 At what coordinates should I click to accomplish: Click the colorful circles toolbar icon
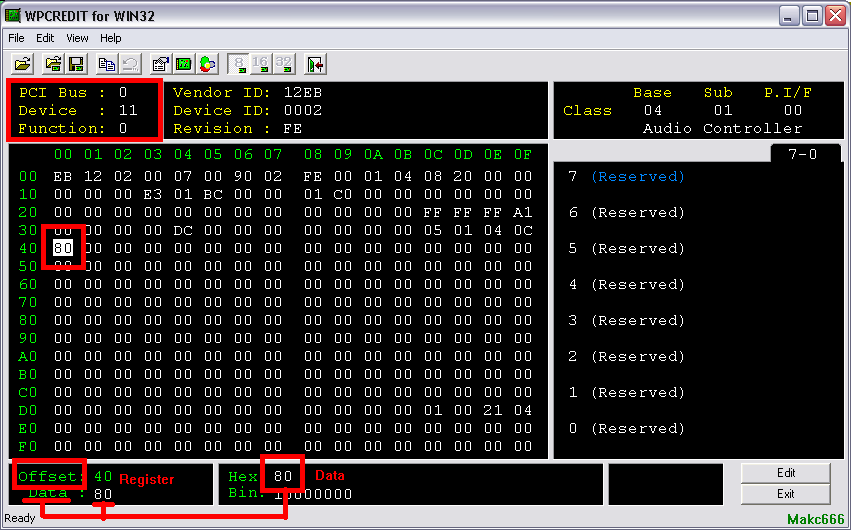[x=207, y=64]
